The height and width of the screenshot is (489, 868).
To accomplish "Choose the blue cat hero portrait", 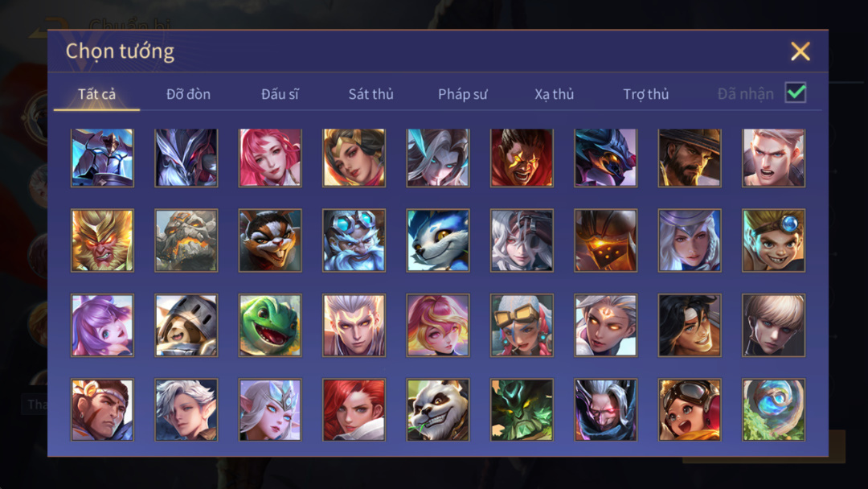I will 438,240.
